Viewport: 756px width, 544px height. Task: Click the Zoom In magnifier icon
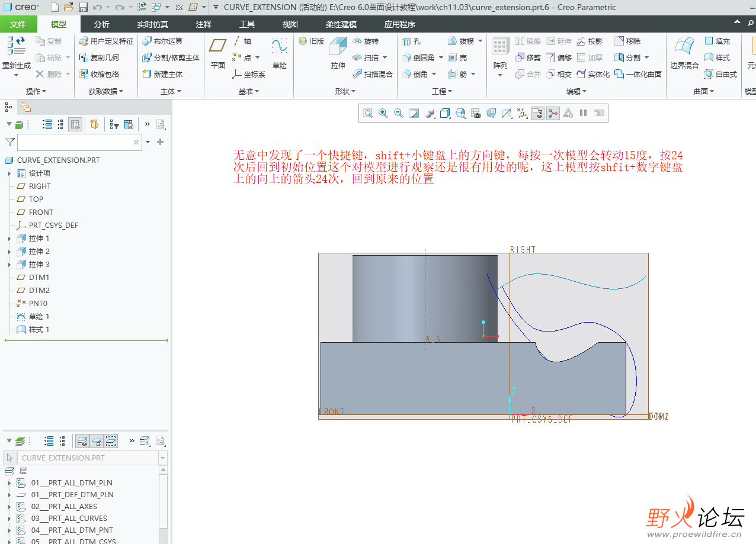coord(383,113)
